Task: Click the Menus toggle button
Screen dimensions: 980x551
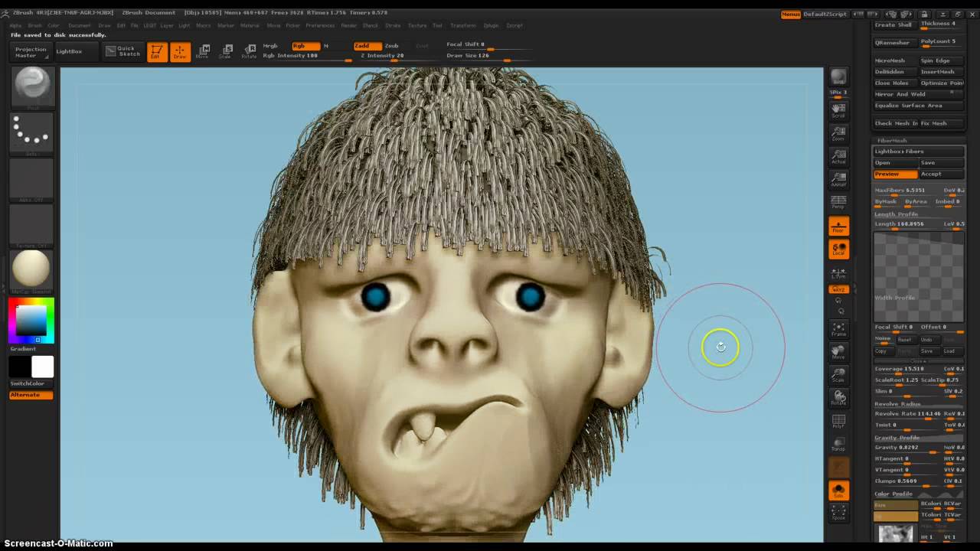Action: coord(791,15)
